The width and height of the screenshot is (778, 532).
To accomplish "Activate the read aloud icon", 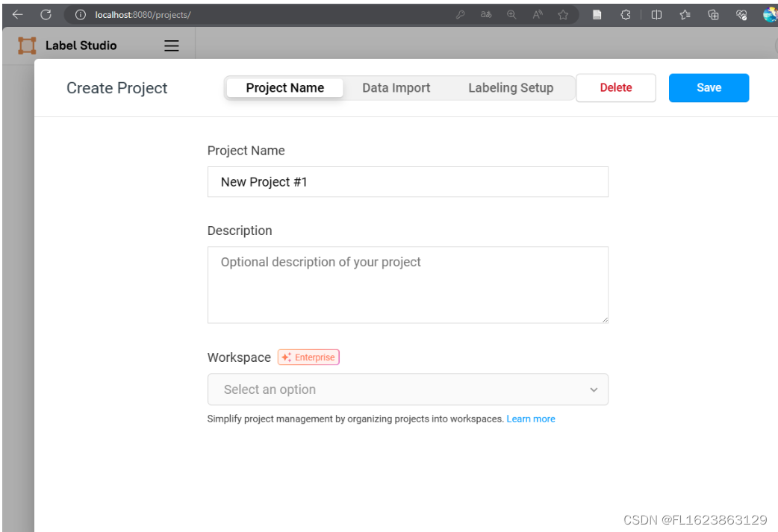I will (538, 14).
